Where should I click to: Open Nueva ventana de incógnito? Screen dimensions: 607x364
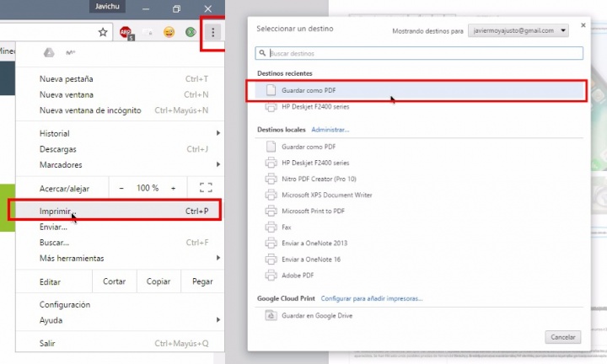click(120, 110)
